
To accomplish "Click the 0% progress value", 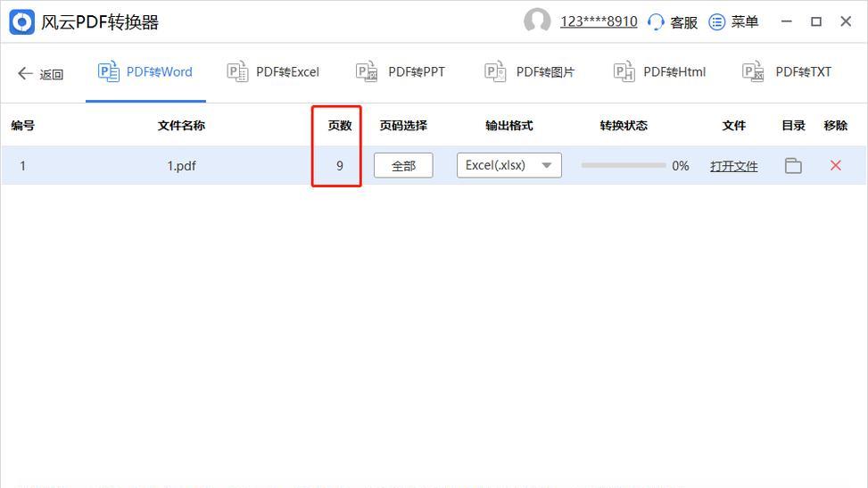I will click(x=681, y=166).
